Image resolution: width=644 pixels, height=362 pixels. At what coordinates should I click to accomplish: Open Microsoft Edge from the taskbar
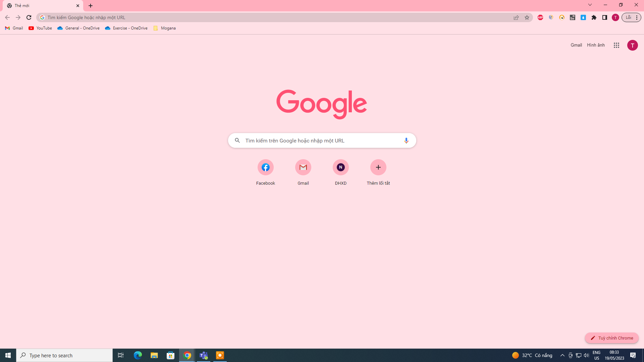click(x=138, y=355)
